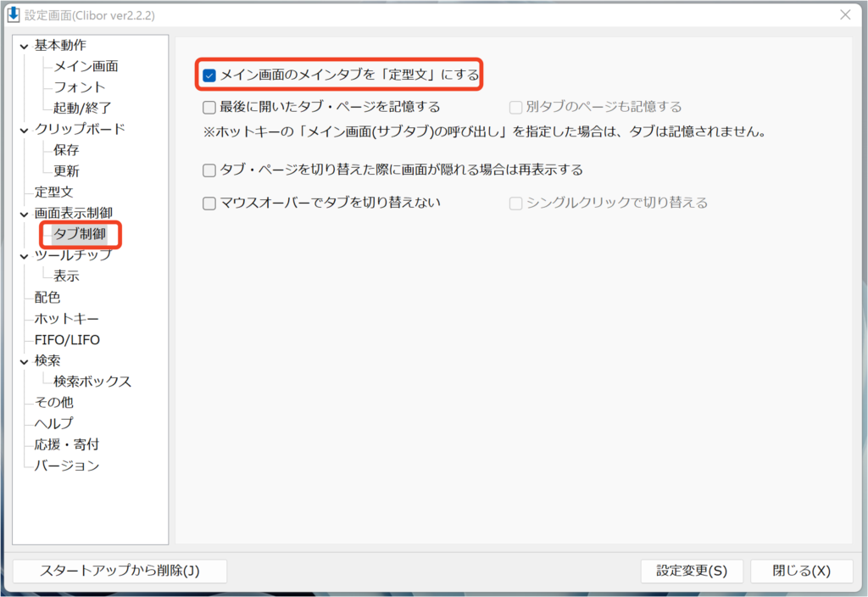Open the フォント settings page
The height and width of the screenshot is (597, 868).
[x=80, y=87]
